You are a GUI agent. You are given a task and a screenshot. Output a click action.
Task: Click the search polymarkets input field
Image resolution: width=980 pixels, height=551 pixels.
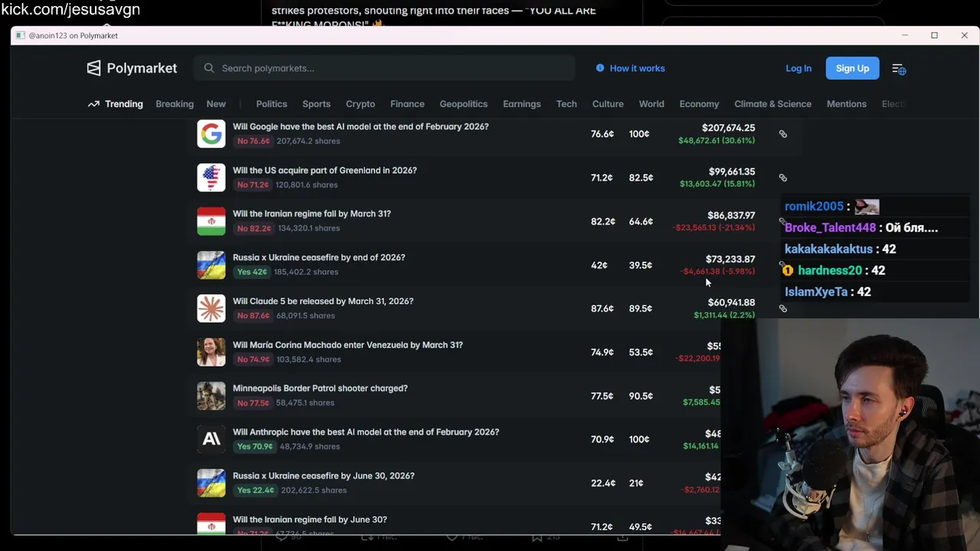pyautogui.click(x=384, y=68)
